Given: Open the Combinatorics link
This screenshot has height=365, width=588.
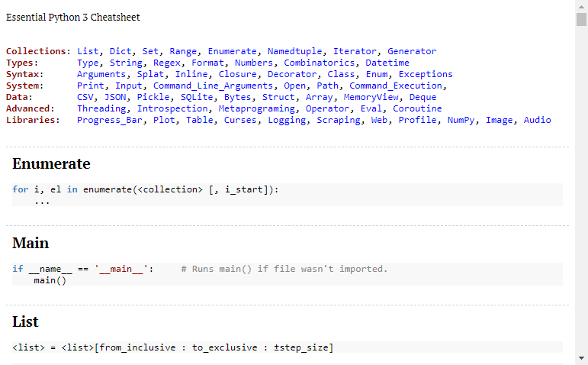Looking at the screenshot, I should (319, 63).
